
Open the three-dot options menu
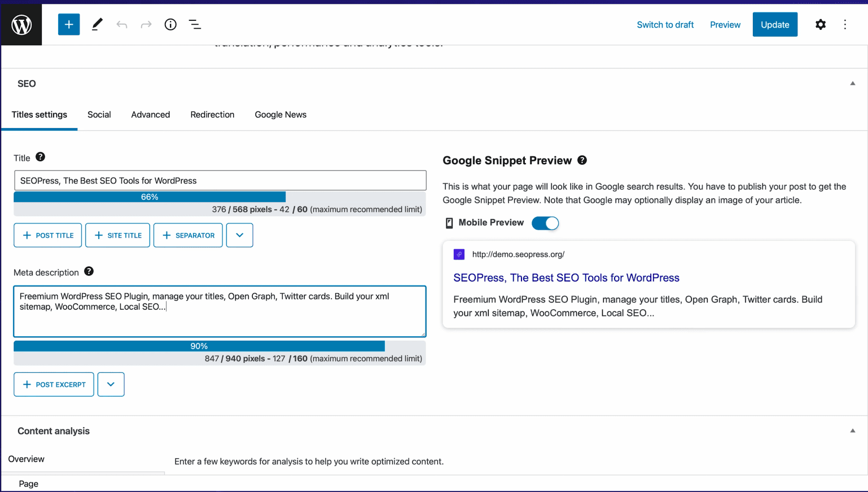845,24
